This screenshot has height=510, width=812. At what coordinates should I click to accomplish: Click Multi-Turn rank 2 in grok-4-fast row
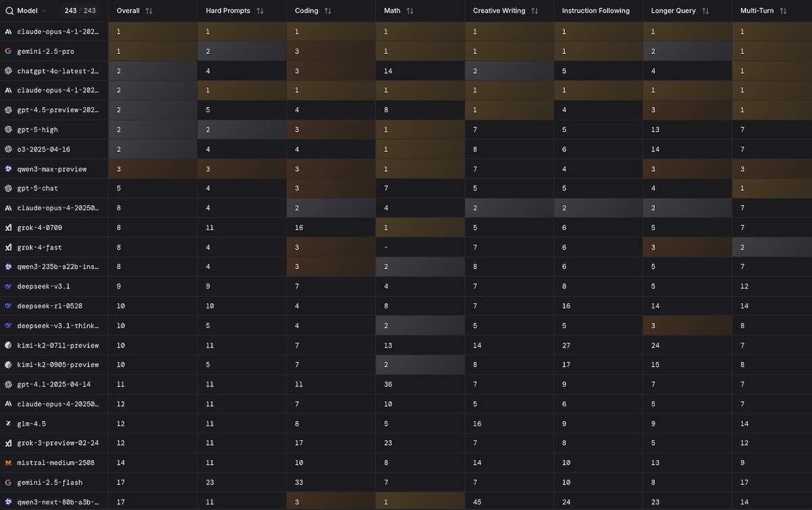coord(742,247)
